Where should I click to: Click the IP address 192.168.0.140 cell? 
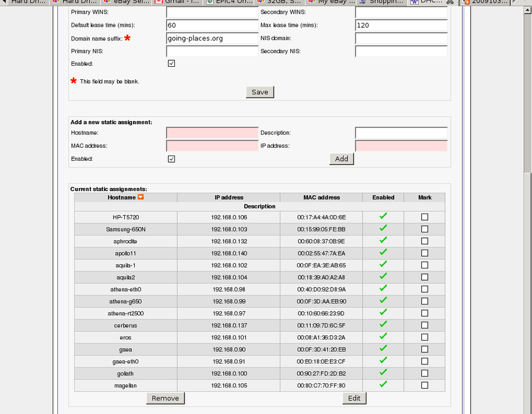pos(229,254)
